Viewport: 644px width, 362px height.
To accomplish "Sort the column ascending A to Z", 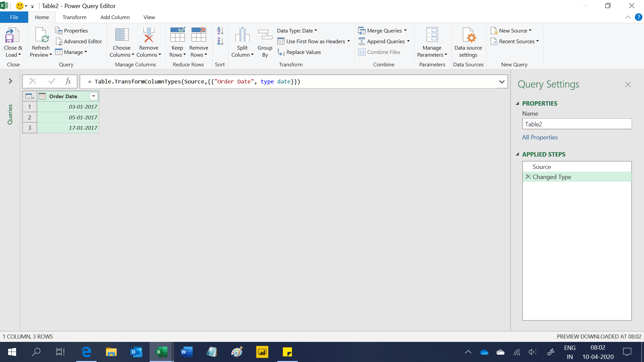I will pyautogui.click(x=220, y=31).
